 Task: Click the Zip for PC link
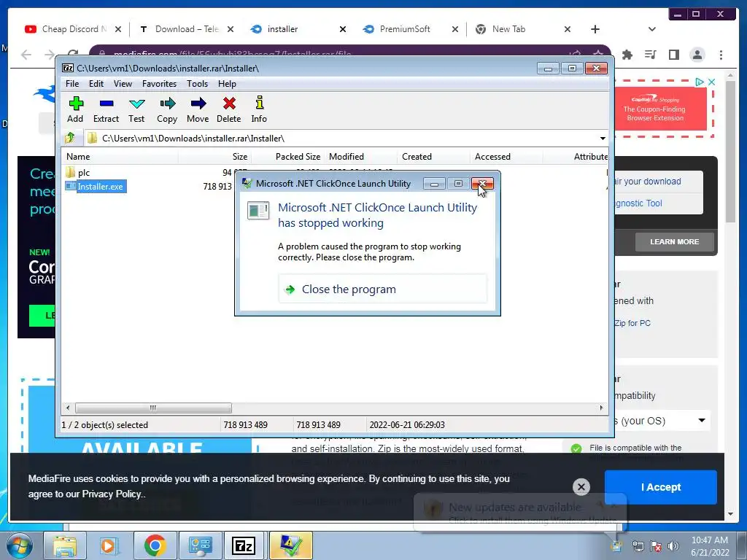point(632,323)
